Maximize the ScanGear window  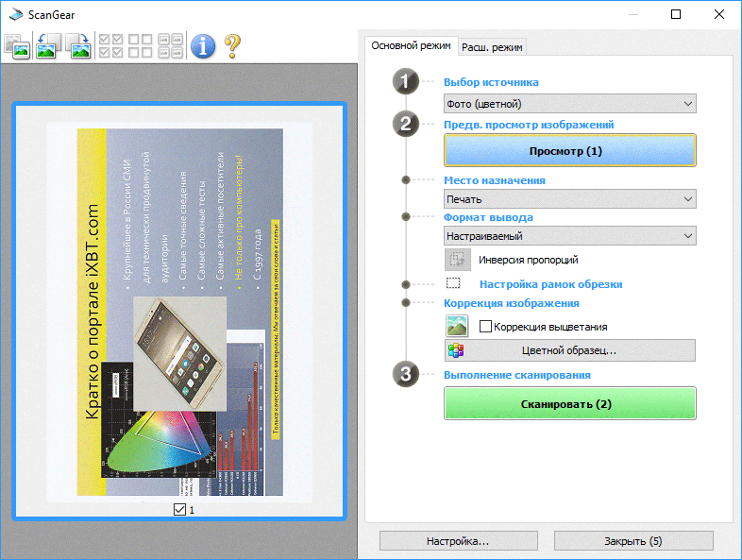676,14
